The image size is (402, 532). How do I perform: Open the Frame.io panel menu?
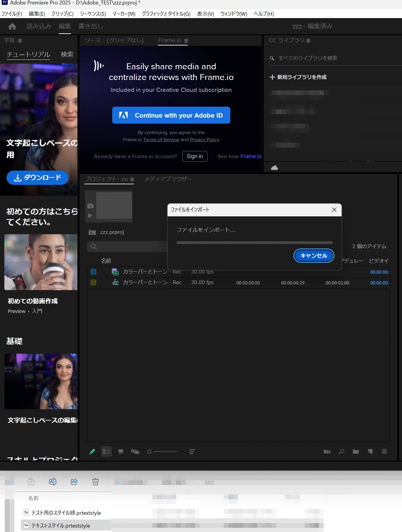coord(186,41)
